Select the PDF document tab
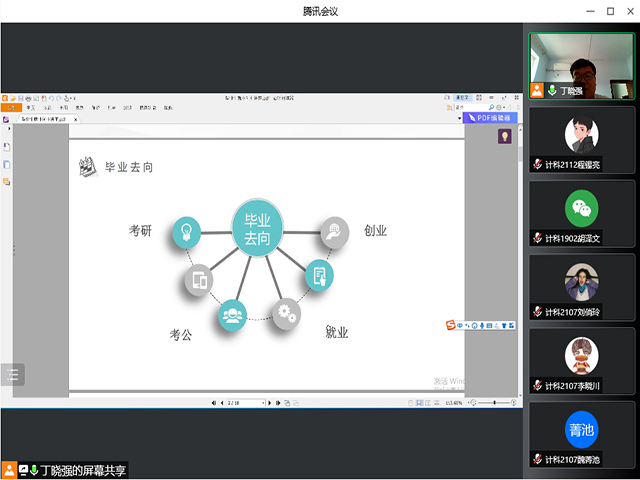640x480 pixels. click(47, 119)
